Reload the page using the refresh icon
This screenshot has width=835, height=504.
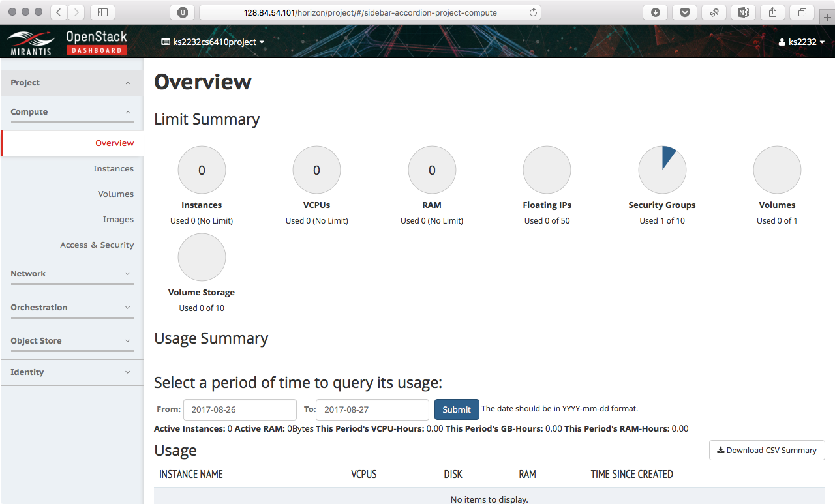click(x=533, y=12)
